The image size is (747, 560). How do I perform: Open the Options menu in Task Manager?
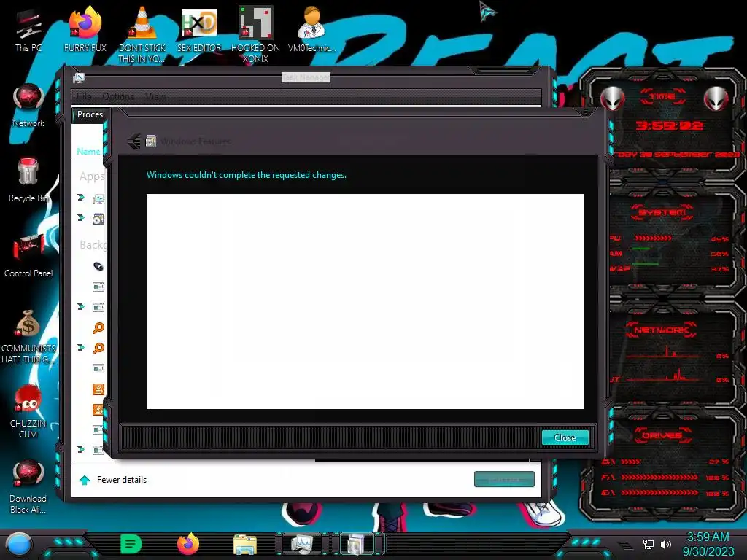pyautogui.click(x=118, y=96)
